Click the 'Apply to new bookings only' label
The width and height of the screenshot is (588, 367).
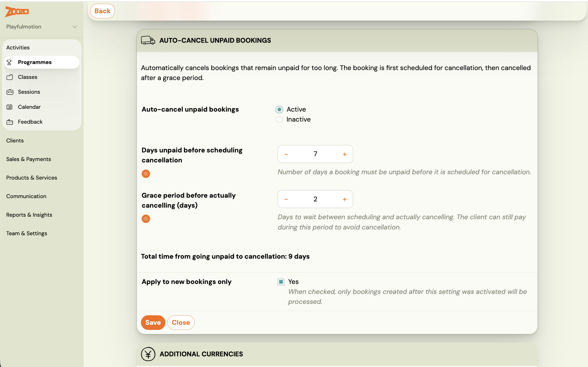click(x=187, y=282)
